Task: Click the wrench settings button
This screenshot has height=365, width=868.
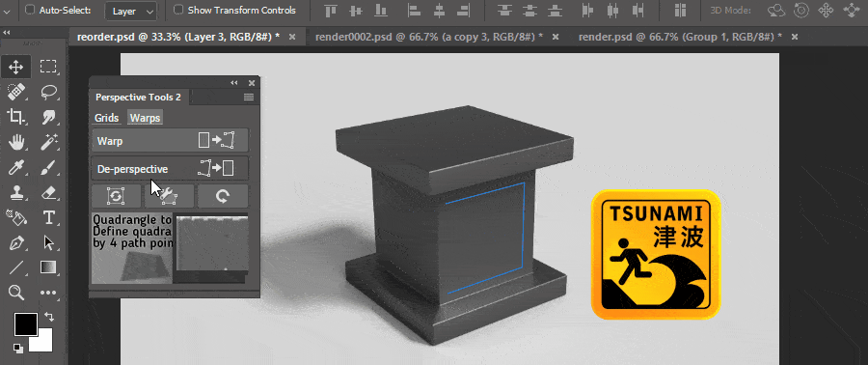Action: pos(170,196)
